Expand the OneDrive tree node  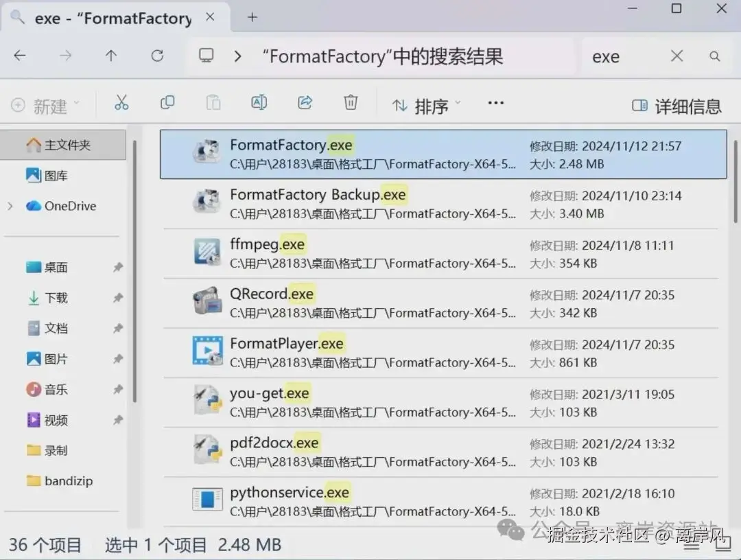[10, 206]
